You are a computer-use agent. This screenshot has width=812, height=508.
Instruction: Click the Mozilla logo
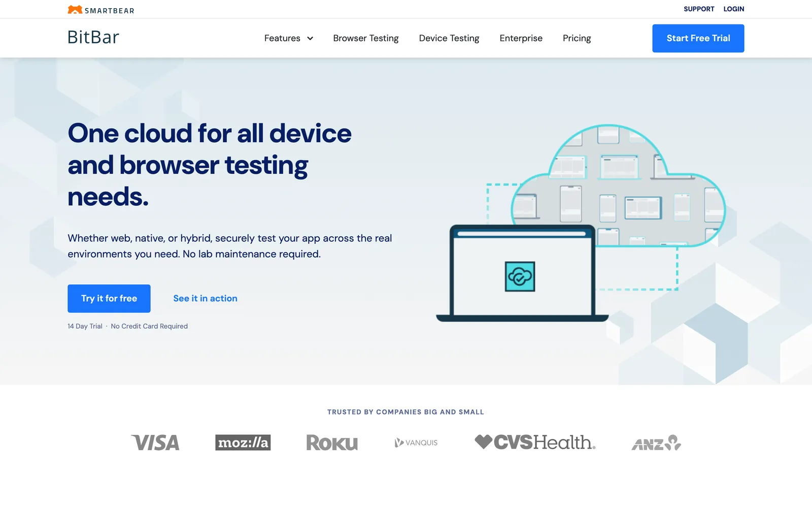pos(243,442)
